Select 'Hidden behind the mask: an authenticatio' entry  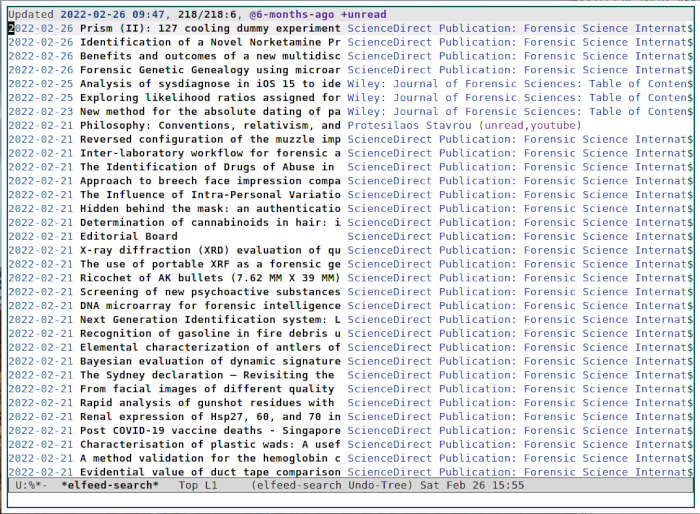point(210,209)
